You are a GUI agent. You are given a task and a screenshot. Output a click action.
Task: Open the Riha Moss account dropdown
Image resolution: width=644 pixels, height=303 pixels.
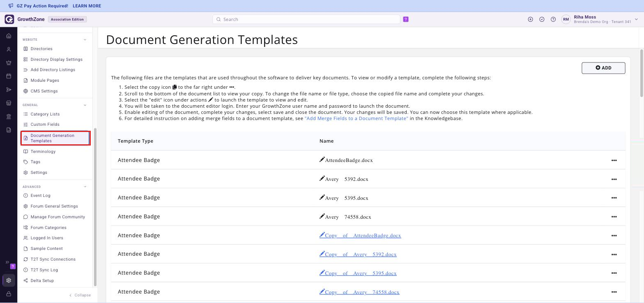tap(636, 19)
